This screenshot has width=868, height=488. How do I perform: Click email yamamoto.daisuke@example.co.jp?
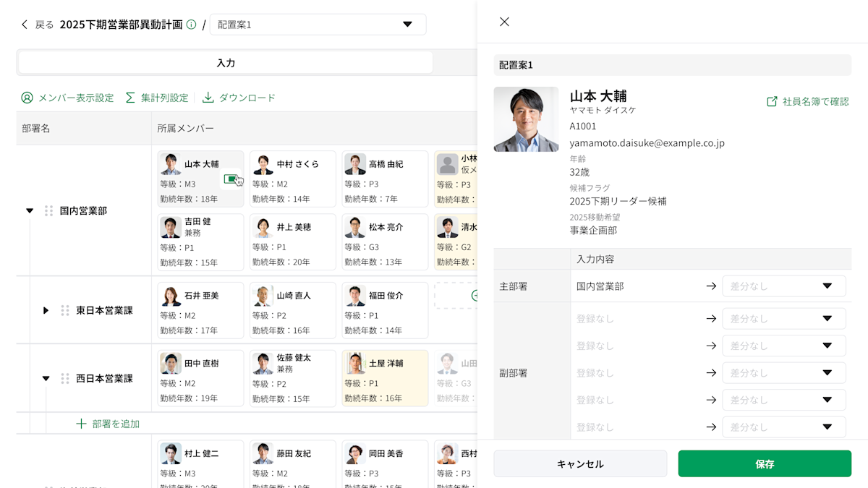[647, 143]
